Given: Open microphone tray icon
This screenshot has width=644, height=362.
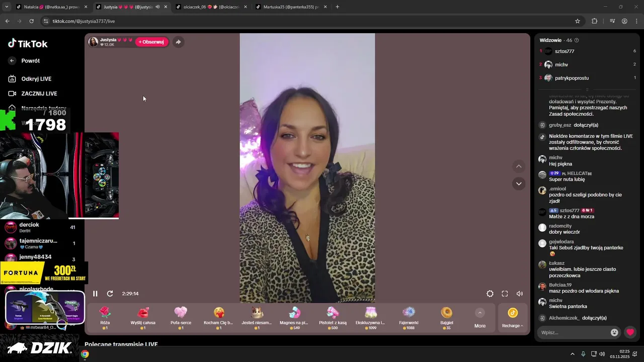Looking at the screenshot, I should point(583,354).
